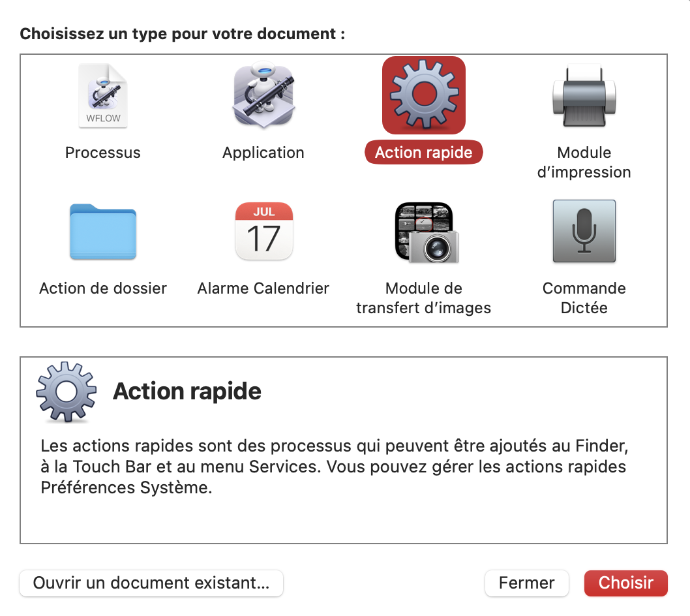Choose the image transfer camera icon

[x=424, y=232]
